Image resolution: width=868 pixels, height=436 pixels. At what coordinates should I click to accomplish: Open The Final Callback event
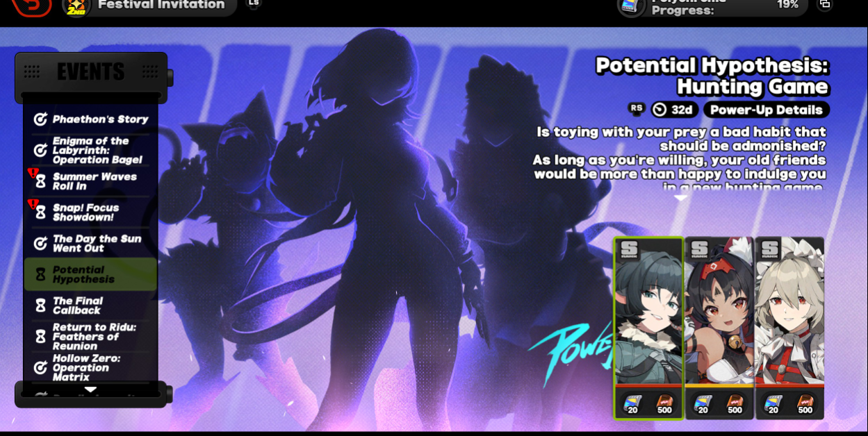click(x=90, y=305)
